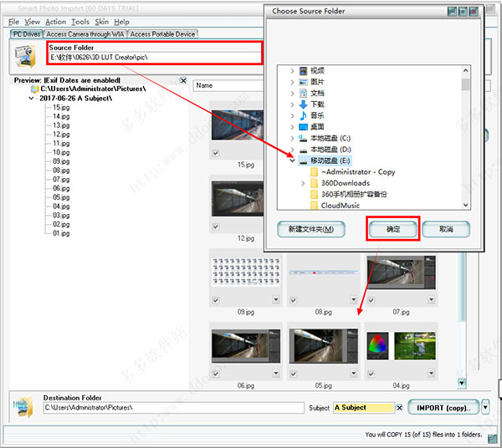The height and width of the screenshot is (448, 502).
Task: Expand the local disk (C:) node
Action: pos(292,138)
